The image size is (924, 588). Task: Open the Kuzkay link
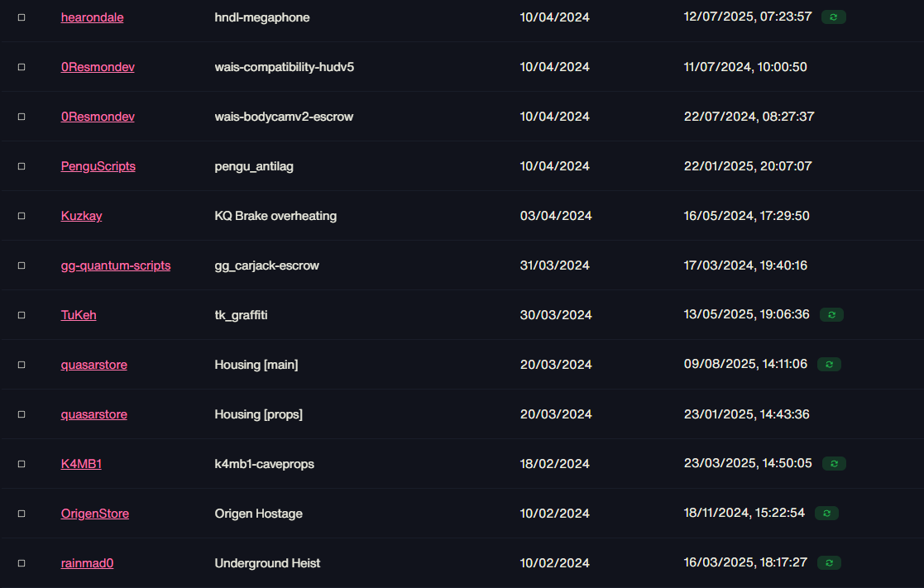(81, 216)
